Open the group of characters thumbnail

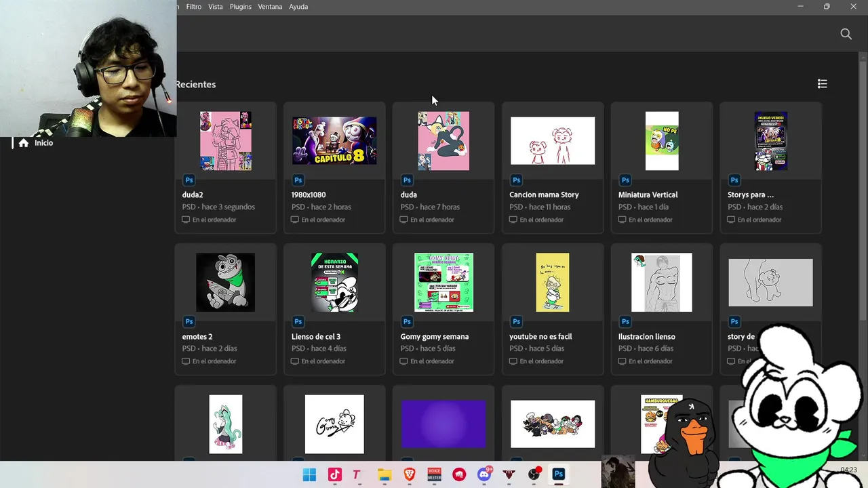pyautogui.click(x=553, y=424)
